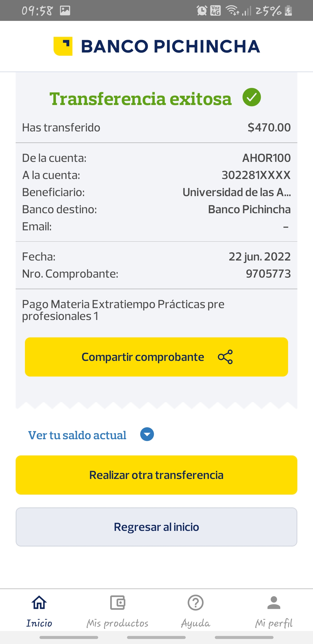
Task: Switch to the Mis productos tab label
Action: 117,623
